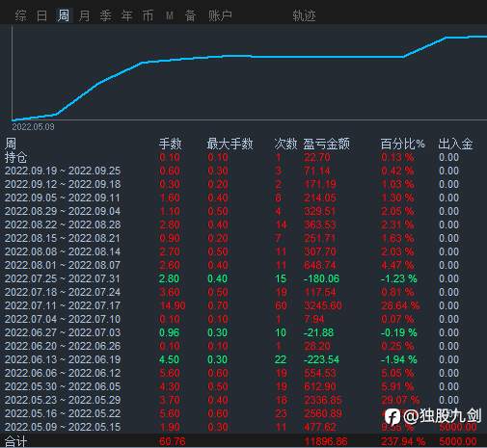The height and width of the screenshot is (448, 487).
Task: Select week row 2022.06.27 ~ 2022.07.03
Action: click(63, 332)
